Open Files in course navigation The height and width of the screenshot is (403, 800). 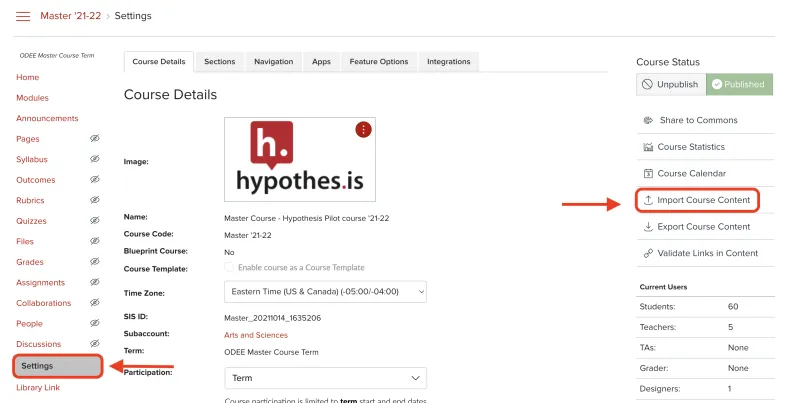pos(24,241)
